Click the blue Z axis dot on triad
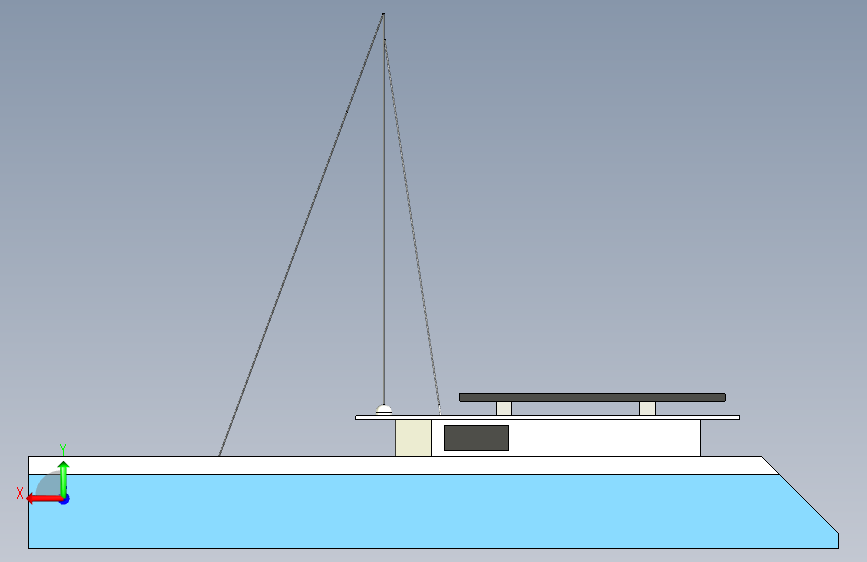This screenshot has width=867, height=562. (65, 499)
